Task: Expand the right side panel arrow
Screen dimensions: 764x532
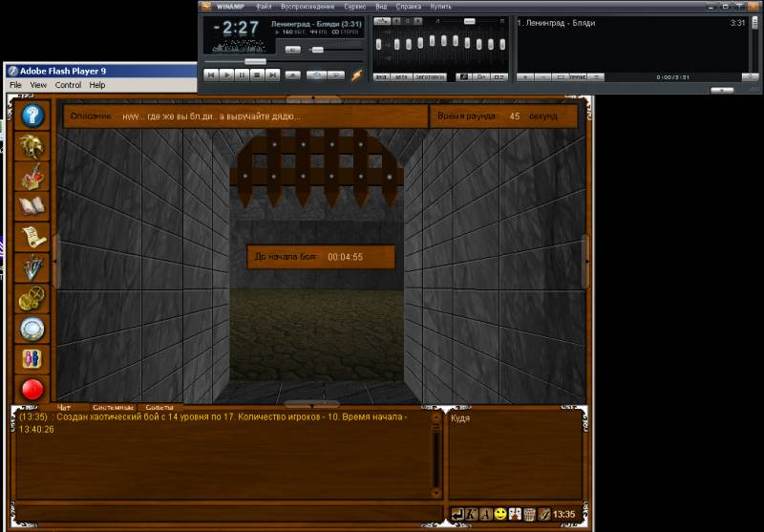Action: point(586,262)
